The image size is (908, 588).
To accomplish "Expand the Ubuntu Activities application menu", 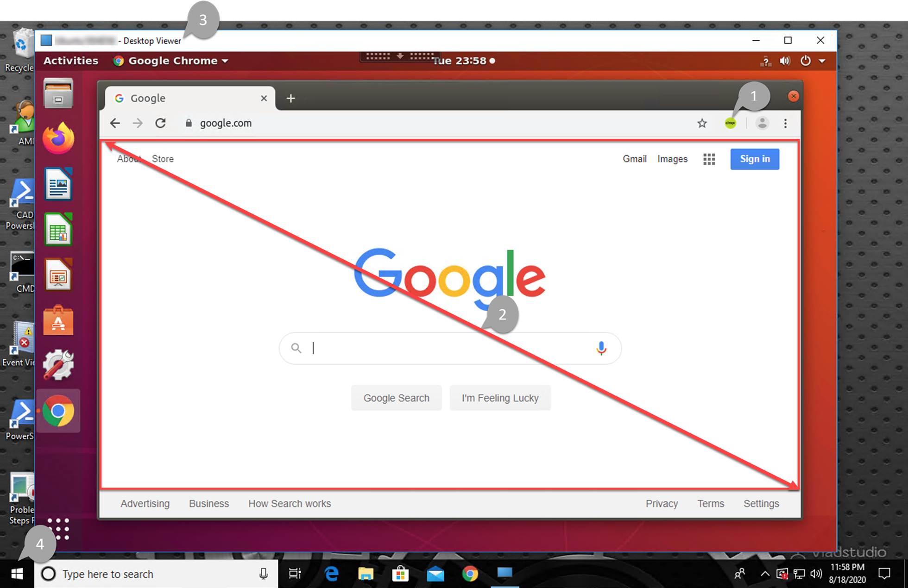I will tap(71, 60).
